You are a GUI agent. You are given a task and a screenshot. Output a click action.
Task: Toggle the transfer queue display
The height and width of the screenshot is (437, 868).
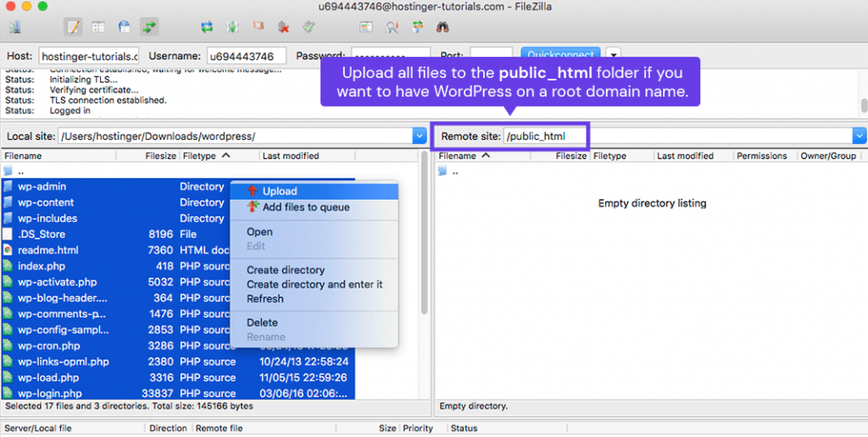tap(149, 27)
